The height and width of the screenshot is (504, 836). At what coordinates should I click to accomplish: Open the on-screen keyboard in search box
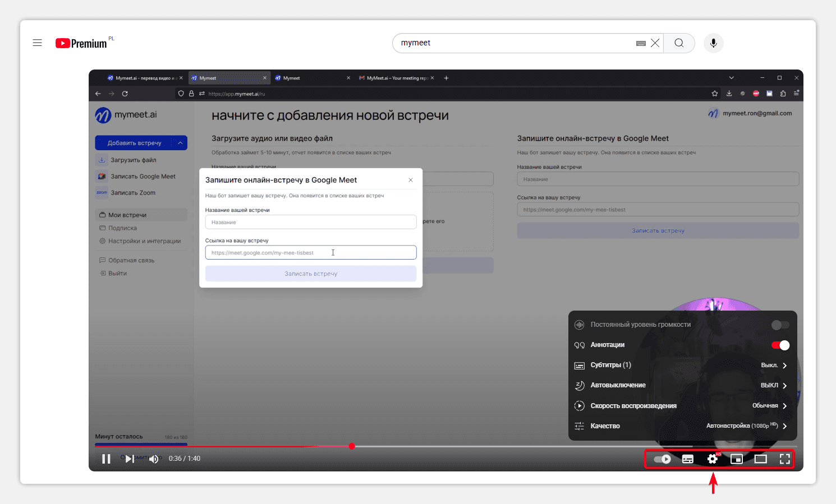641,43
